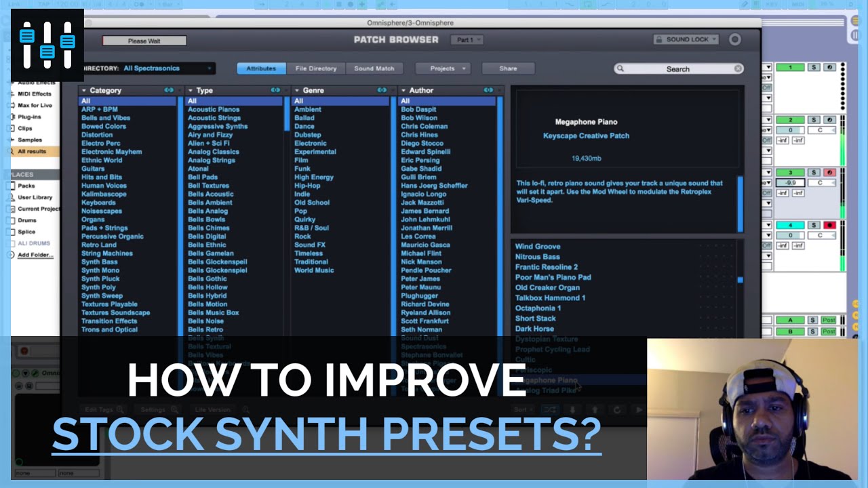Select MIDI Effects browser category
The image size is (868, 488).
(35, 94)
